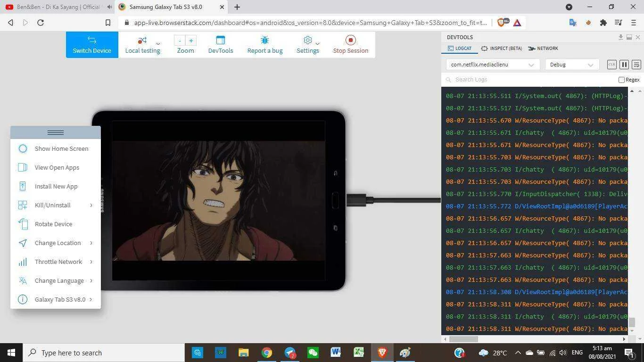
Task: Open a new browser tab
Action: point(237,7)
